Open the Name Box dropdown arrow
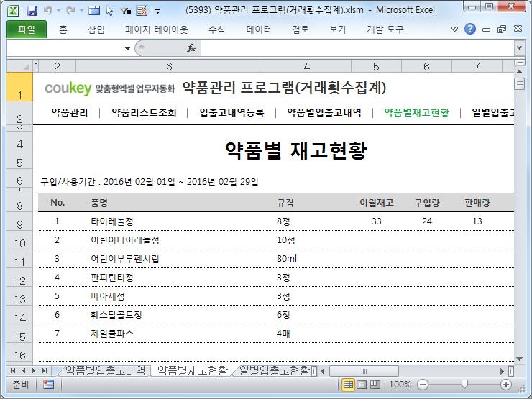The image size is (532, 399). [127, 48]
